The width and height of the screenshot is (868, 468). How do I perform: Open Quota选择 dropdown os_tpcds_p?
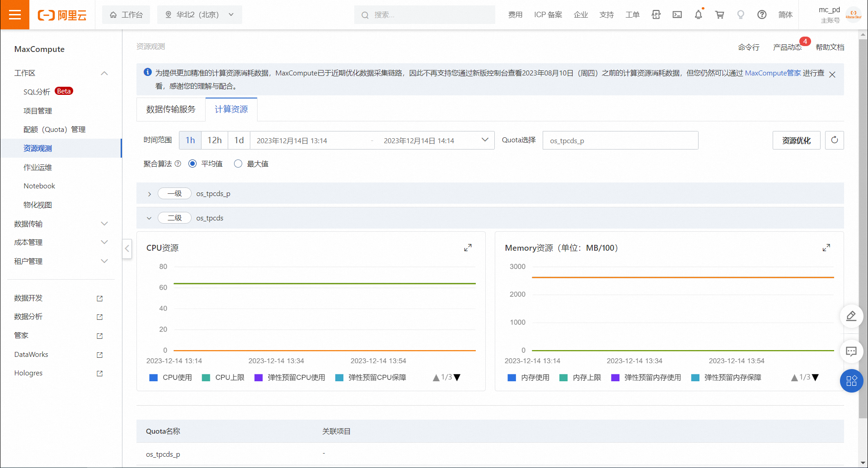[x=620, y=140]
